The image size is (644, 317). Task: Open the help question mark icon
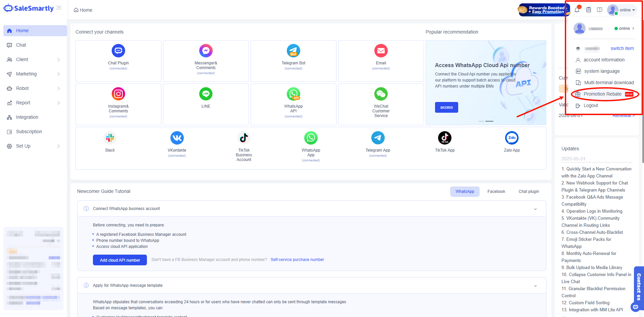click(x=600, y=10)
